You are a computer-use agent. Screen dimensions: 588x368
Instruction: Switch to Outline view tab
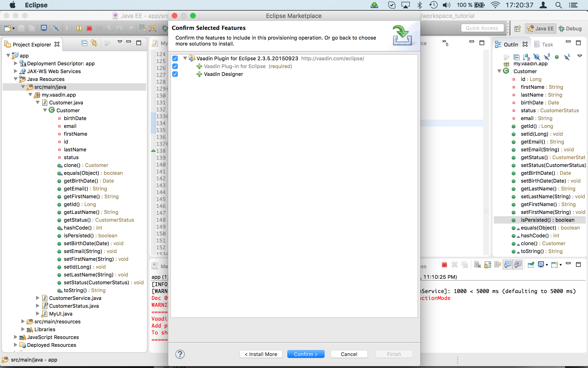click(511, 45)
